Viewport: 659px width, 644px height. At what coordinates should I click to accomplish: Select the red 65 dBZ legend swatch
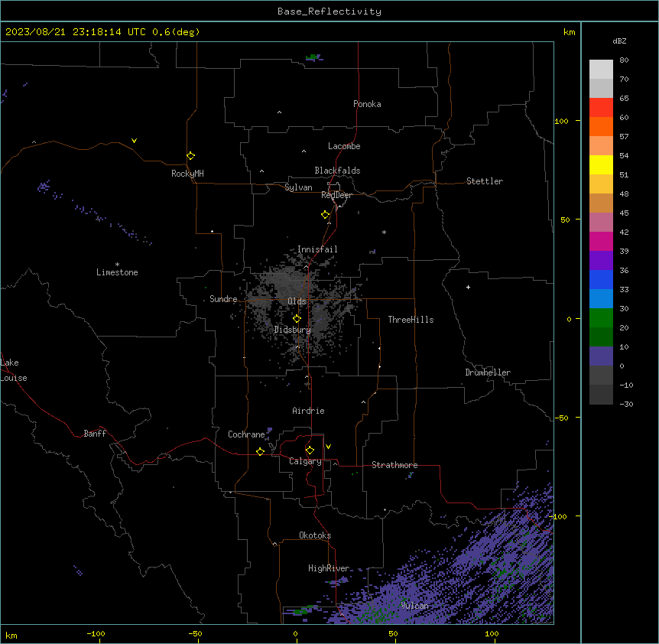[601, 107]
